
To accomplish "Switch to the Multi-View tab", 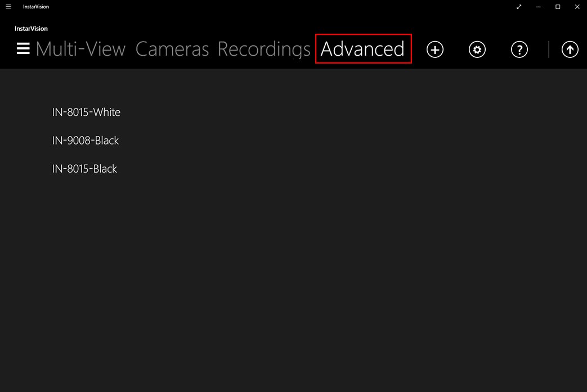I will coord(80,49).
